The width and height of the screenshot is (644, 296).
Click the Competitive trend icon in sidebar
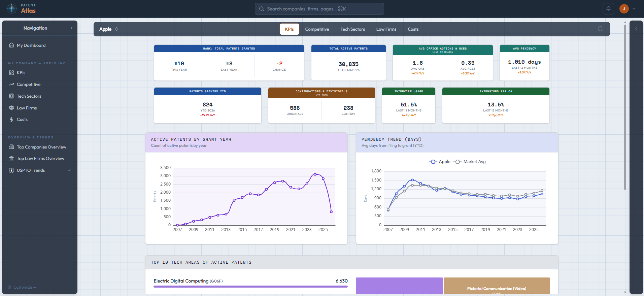[x=11, y=85]
